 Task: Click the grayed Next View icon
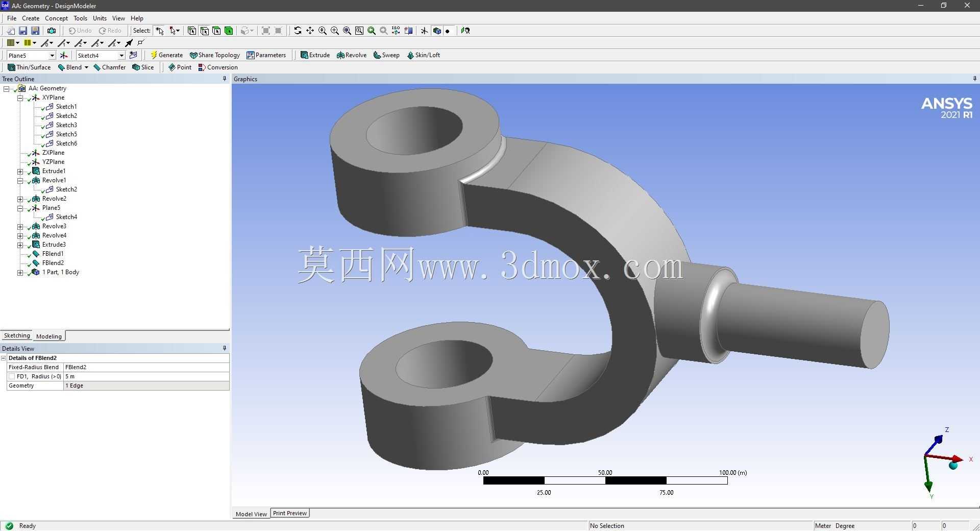click(384, 31)
